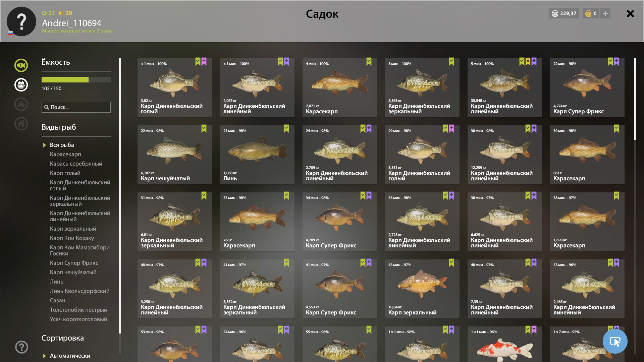Open help question mark icon bottom-left
The height and width of the screenshot is (362, 644).
[x=21, y=347]
